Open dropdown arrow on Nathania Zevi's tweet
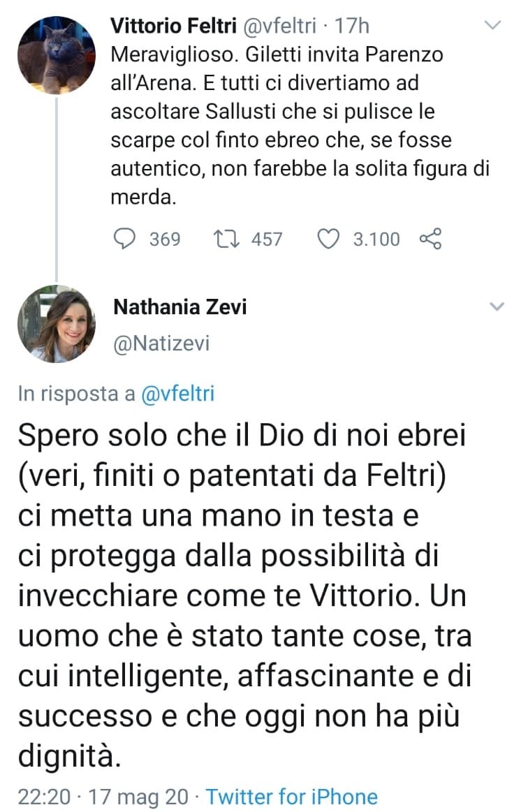The image size is (521, 812). (496, 307)
